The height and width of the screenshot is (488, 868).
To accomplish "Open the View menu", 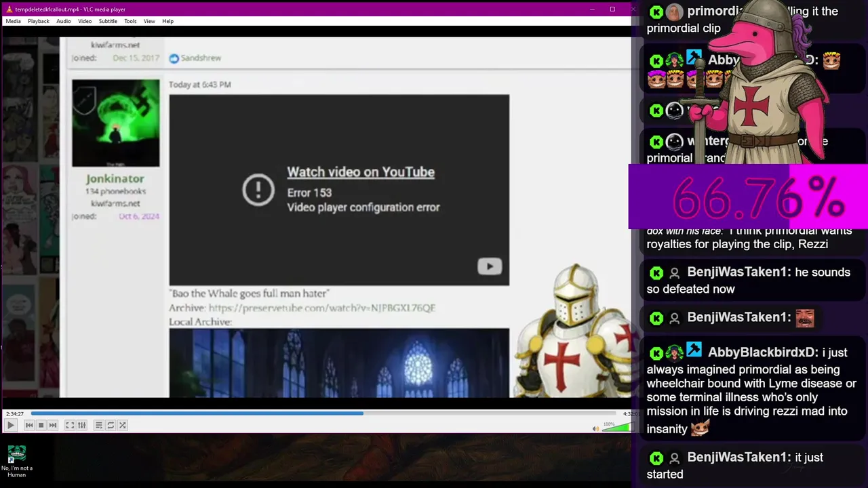I will pos(149,21).
